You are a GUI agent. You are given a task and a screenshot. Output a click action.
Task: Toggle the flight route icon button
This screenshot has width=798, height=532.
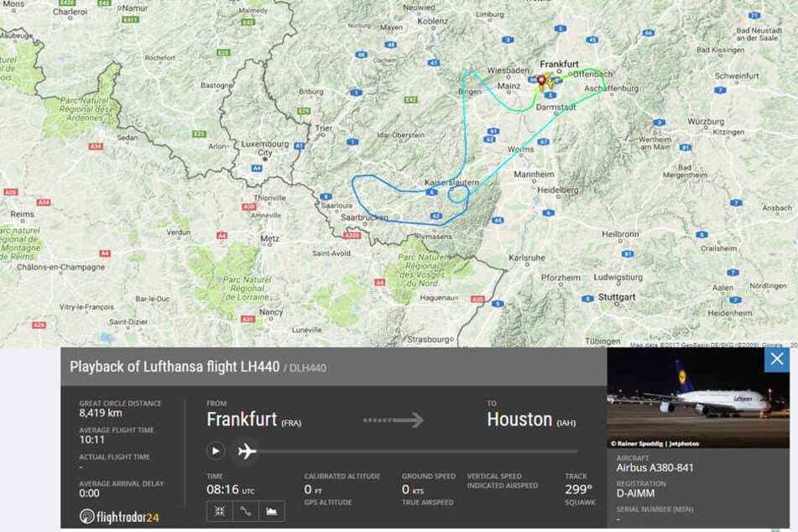pos(245,511)
